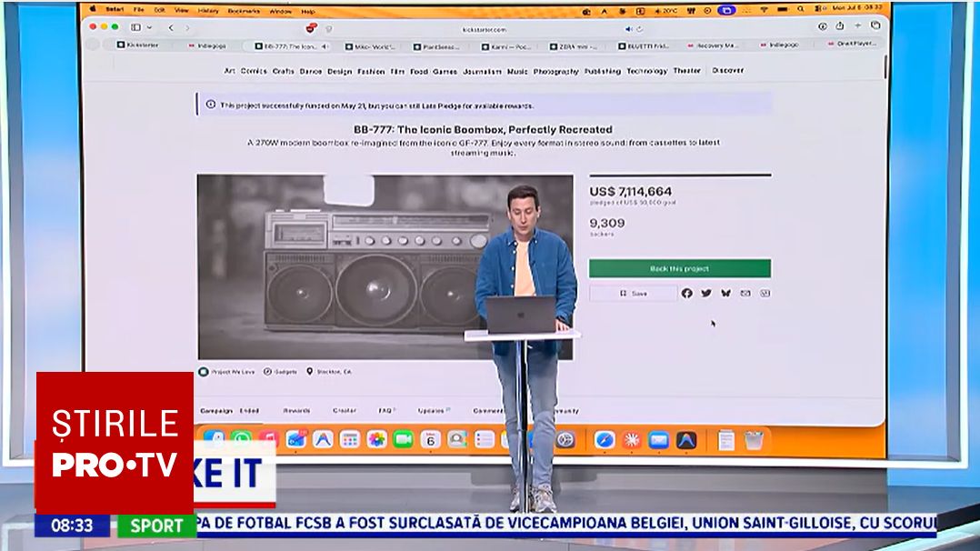Open Safari compass icon in the Dock
This screenshot has width=980, height=551.
click(605, 440)
